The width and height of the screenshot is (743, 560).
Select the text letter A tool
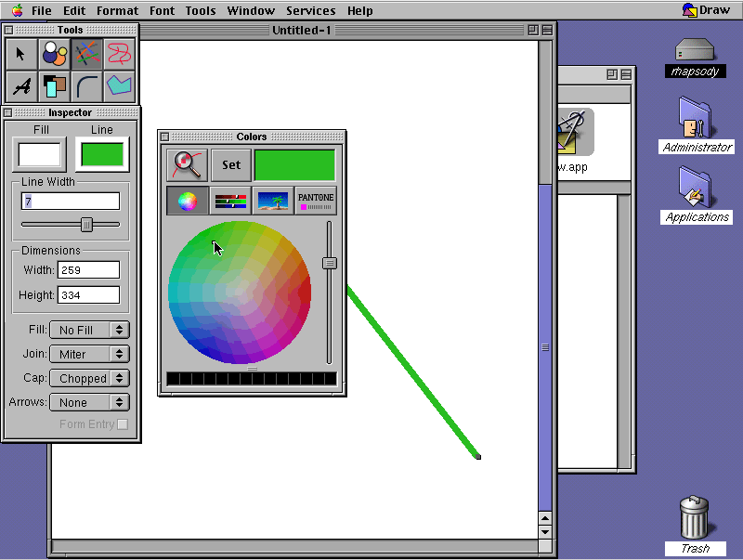click(21, 86)
